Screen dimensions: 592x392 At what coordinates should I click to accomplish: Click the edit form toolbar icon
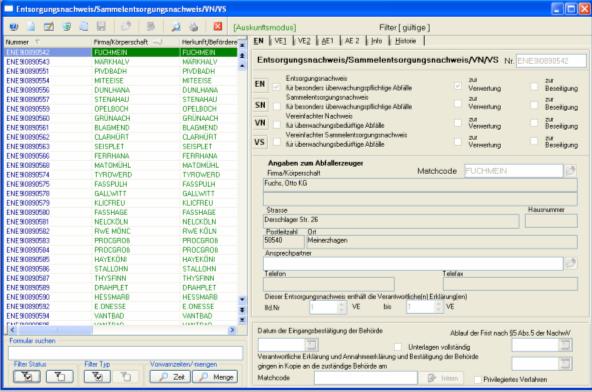[49, 26]
